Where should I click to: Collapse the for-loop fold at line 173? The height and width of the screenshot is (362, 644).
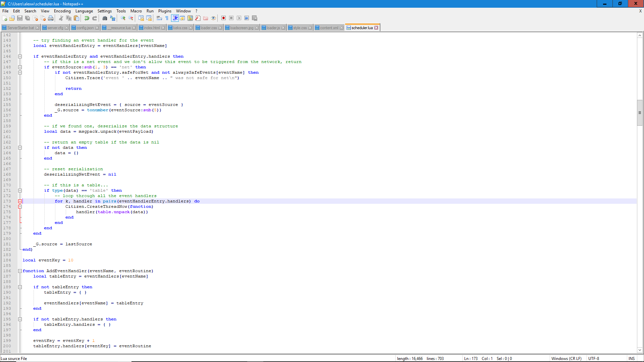[x=20, y=201]
